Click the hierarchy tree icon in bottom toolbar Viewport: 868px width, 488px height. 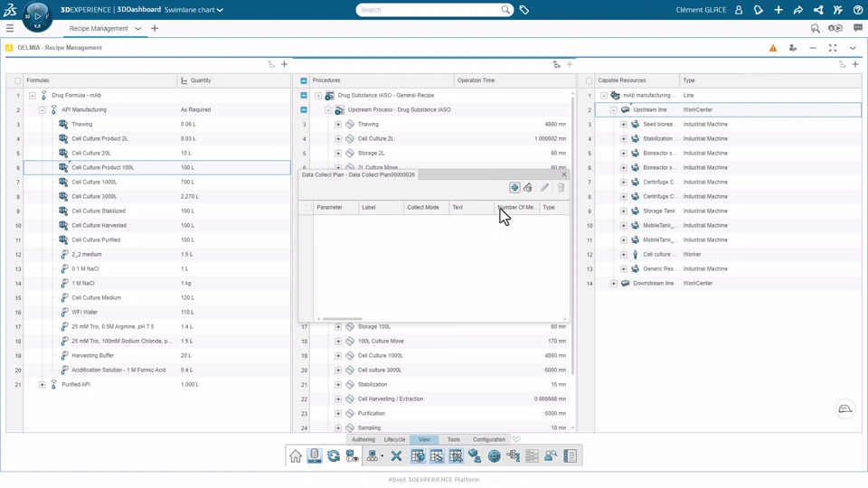pyautogui.click(x=514, y=455)
